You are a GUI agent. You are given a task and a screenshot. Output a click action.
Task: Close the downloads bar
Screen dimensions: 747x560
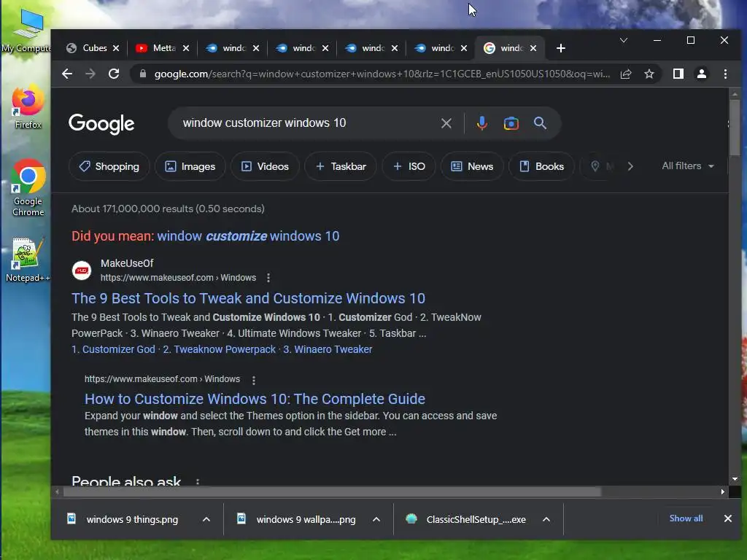pyautogui.click(x=727, y=518)
